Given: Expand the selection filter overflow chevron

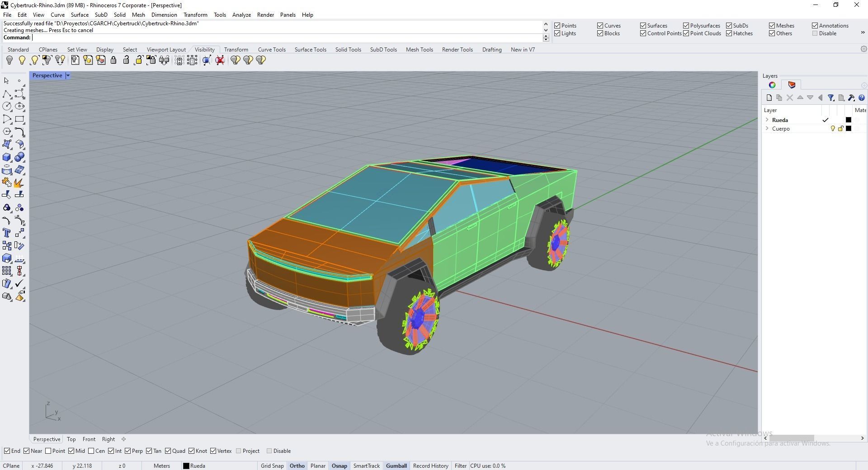Looking at the screenshot, I should pyautogui.click(x=863, y=32).
